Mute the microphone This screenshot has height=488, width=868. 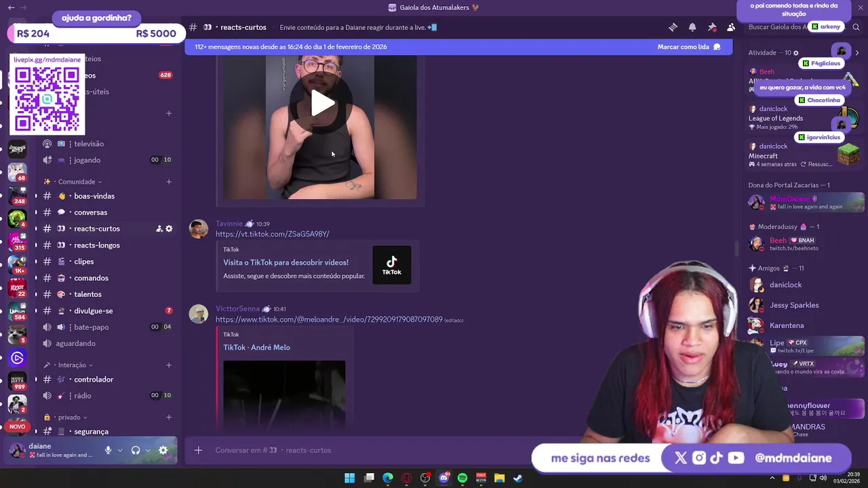[x=108, y=450]
